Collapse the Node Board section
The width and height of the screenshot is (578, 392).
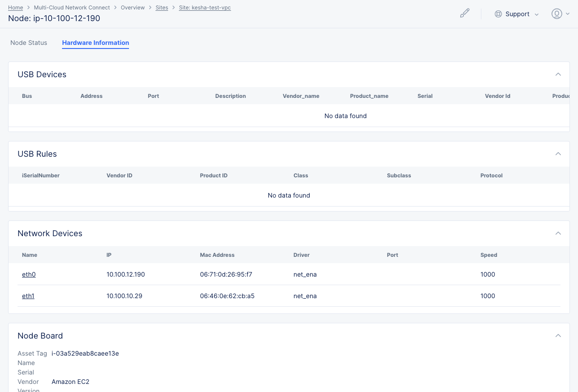(x=558, y=335)
